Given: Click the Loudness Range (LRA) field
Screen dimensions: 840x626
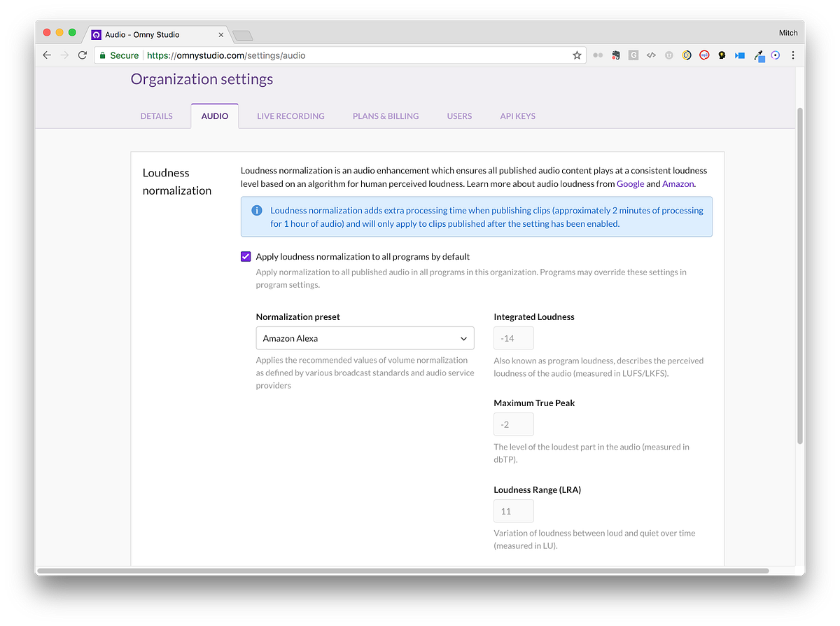Looking at the screenshot, I should tap(514, 511).
